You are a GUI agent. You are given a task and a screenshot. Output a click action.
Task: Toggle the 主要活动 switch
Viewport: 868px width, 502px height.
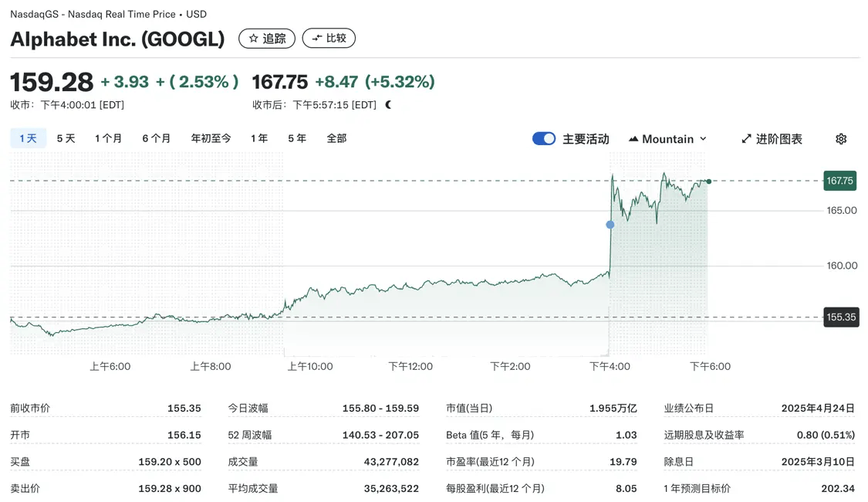tap(544, 138)
